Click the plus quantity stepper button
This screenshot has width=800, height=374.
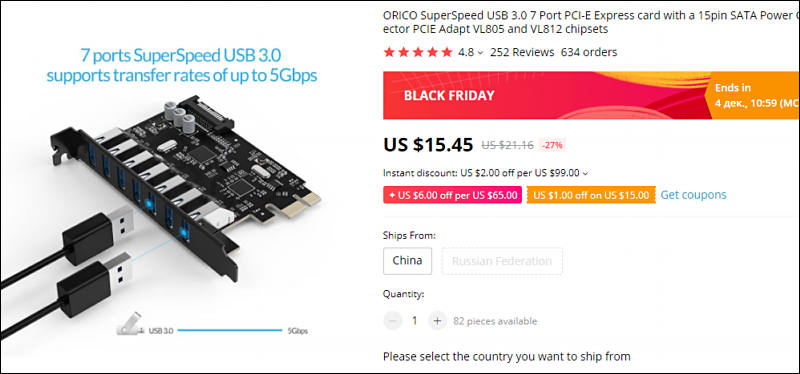[437, 321]
